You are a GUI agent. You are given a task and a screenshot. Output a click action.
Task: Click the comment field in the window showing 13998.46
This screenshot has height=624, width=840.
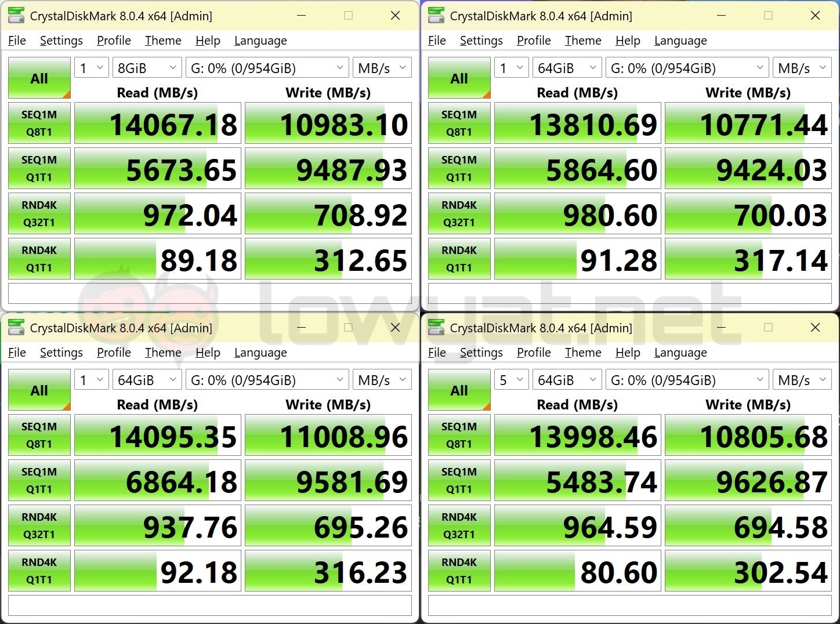point(630,605)
